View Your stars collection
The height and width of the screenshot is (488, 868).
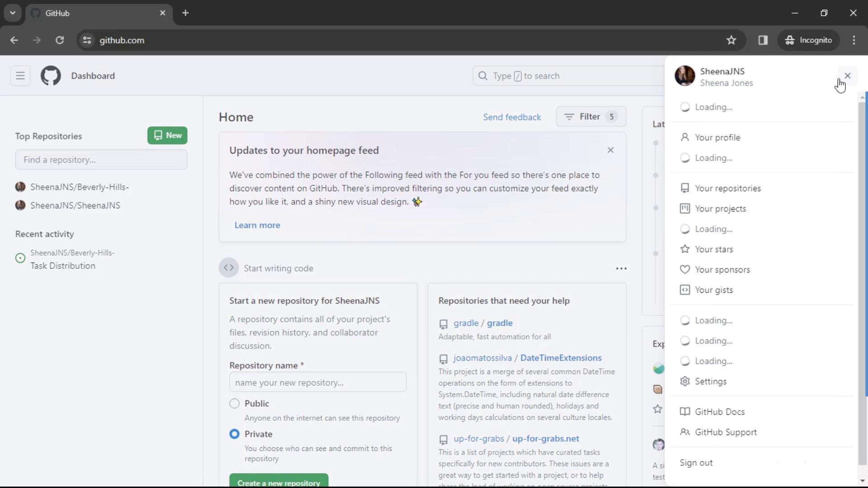[714, 249]
